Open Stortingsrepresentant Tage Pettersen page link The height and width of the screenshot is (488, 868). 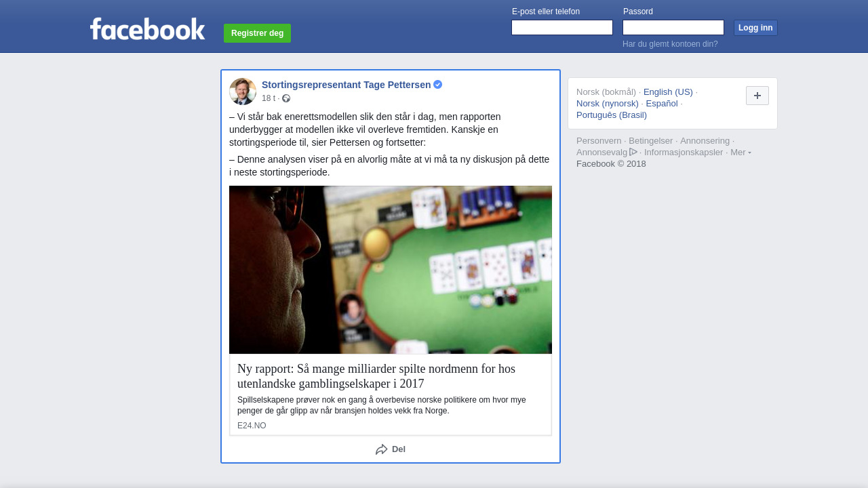coord(347,85)
